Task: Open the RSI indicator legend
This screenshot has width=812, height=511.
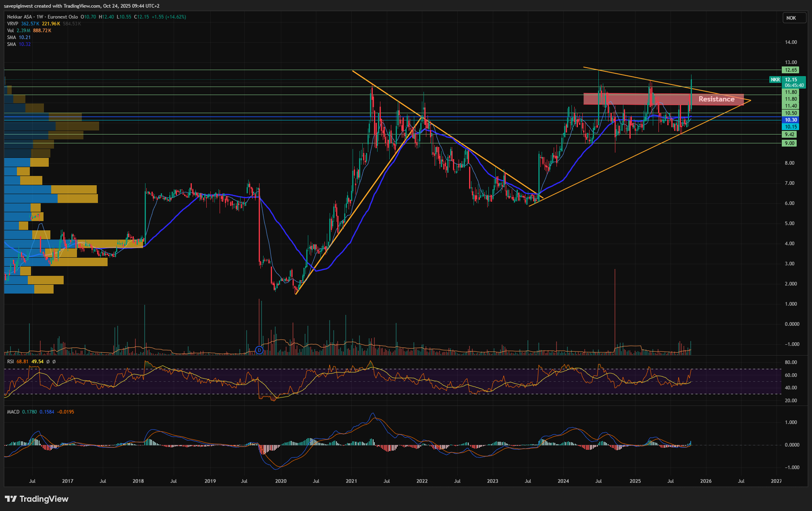Action: coord(10,362)
